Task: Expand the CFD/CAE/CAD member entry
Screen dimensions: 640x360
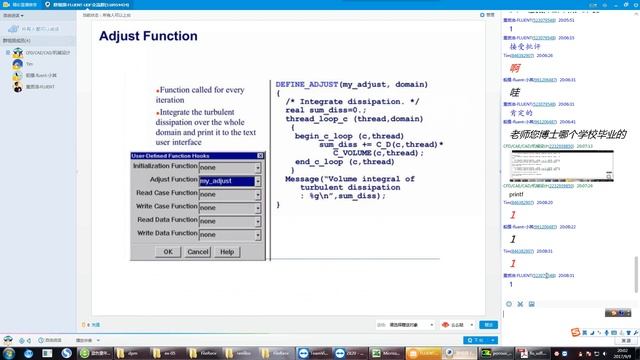Action: click(x=8, y=52)
